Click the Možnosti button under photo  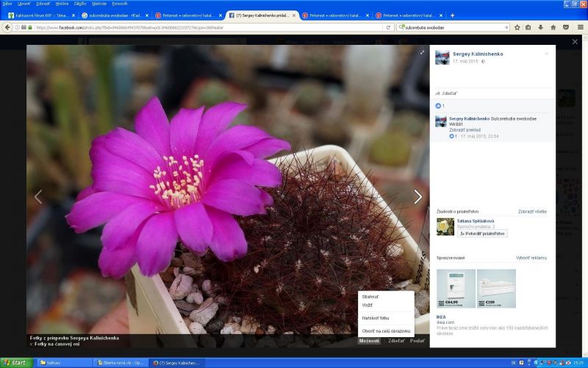click(x=369, y=341)
